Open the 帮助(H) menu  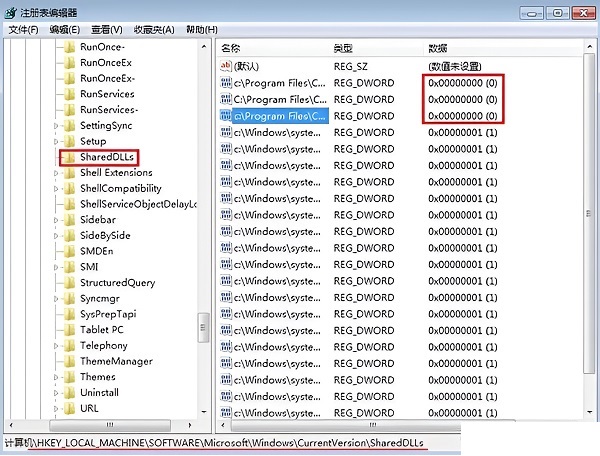[202, 29]
